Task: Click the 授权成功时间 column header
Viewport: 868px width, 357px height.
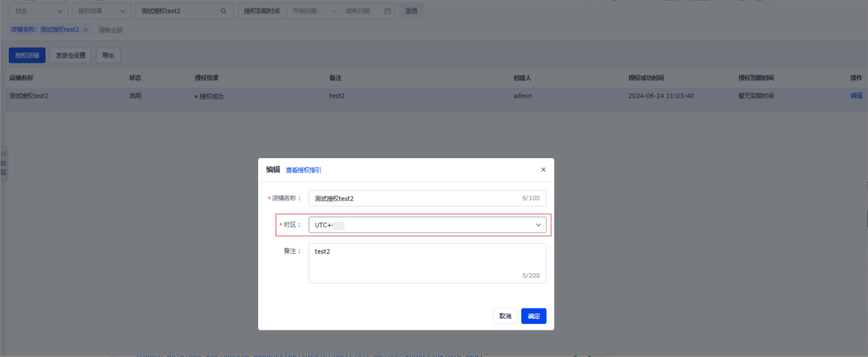Action: [646, 78]
